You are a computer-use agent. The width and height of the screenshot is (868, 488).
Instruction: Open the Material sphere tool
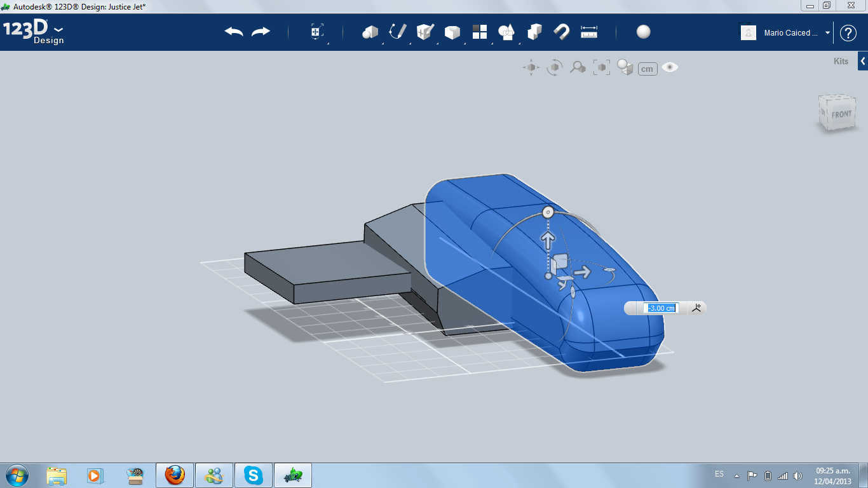pyautogui.click(x=644, y=32)
